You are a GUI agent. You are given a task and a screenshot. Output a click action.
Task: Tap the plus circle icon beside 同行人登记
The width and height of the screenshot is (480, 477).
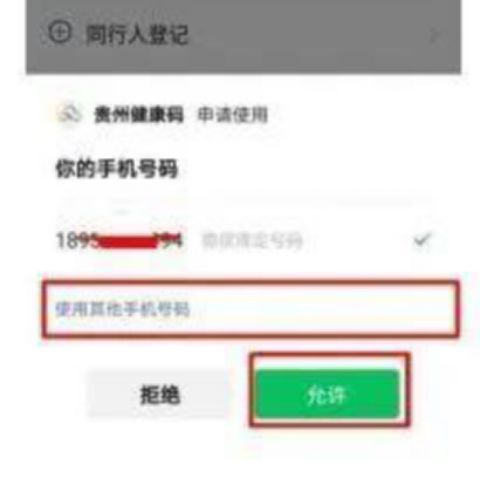click(x=60, y=32)
